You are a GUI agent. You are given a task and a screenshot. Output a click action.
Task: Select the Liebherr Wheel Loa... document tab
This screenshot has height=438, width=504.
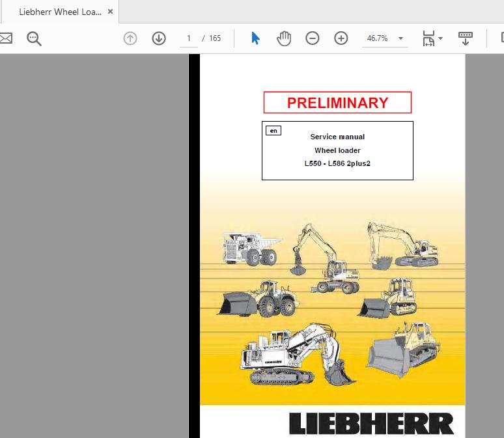[60, 12]
